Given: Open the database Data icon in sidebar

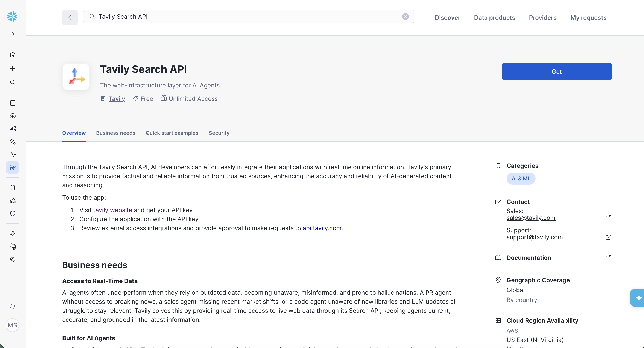Looking at the screenshot, I should click(x=13, y=188).
